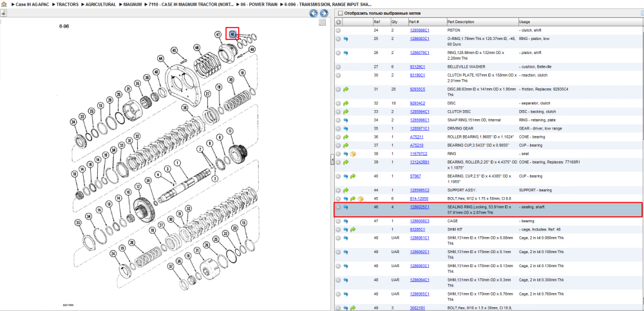Viewport: 644px width, 311px height.
Task: Open part number link ST967
Action: click(x=415, y=176)
